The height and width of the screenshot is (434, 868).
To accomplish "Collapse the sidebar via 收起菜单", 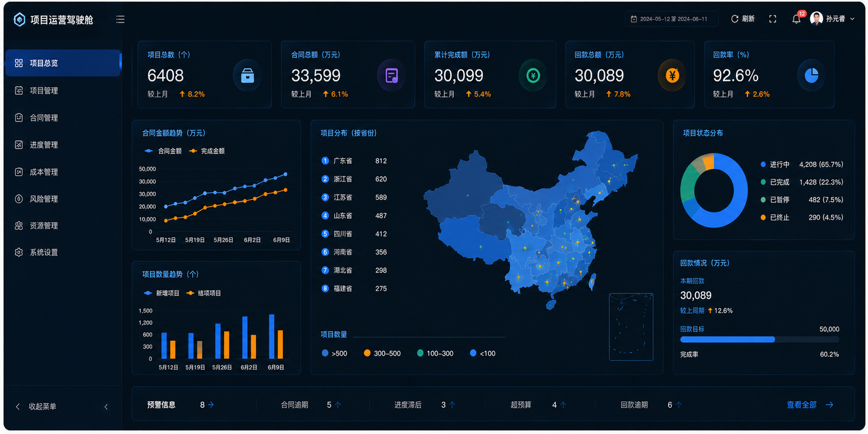I will click(x=42, y=407).
